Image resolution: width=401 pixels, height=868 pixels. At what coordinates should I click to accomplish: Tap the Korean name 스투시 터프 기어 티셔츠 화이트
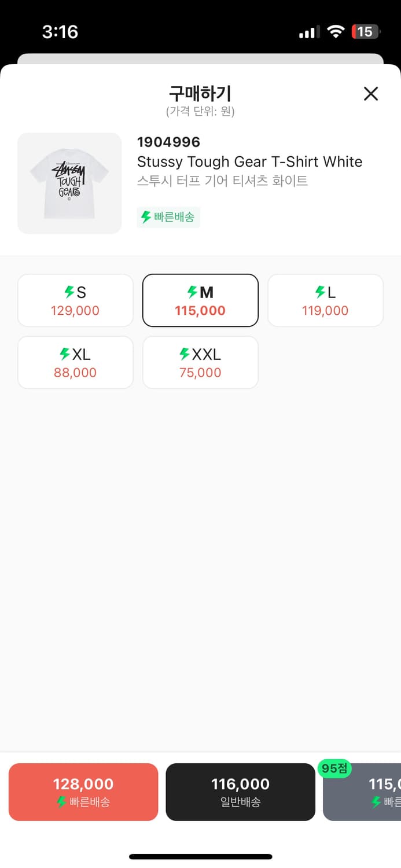[223, 181]
